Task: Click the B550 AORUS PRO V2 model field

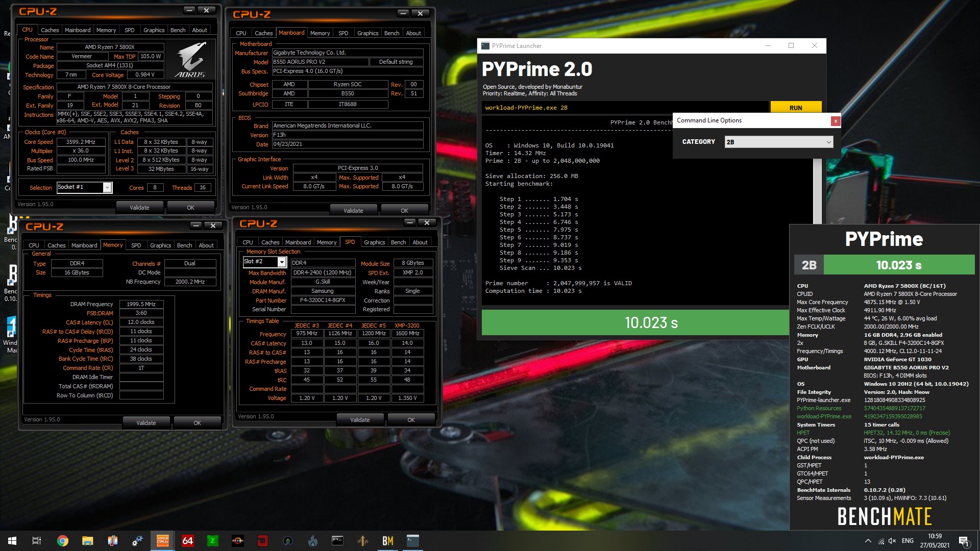Action: (320, 62)
